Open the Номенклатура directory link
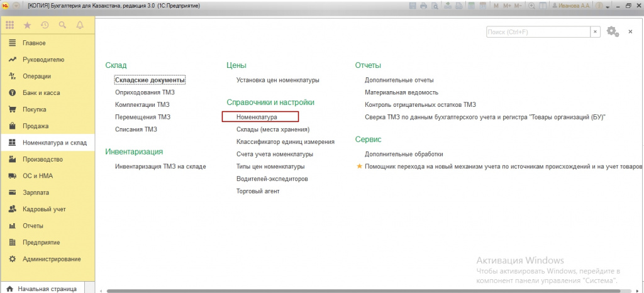Screen dimensions: 644x293 coord(257,117)
